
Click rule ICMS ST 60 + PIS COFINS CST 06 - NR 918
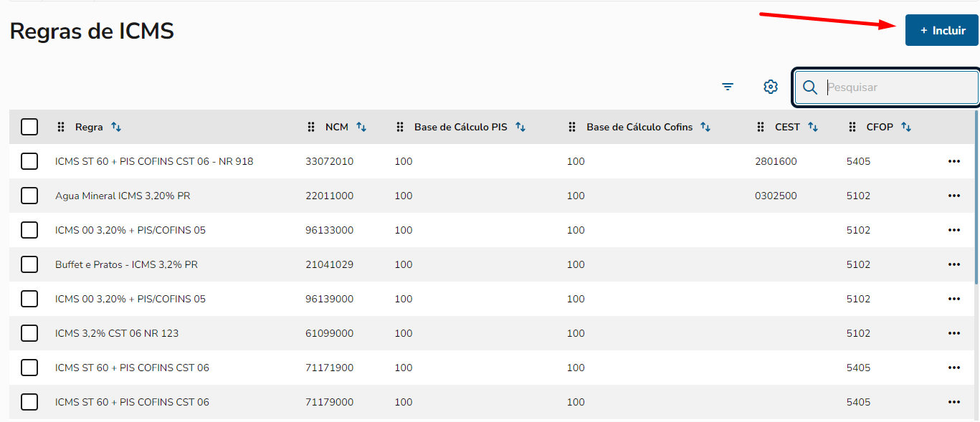pos(154,161)
